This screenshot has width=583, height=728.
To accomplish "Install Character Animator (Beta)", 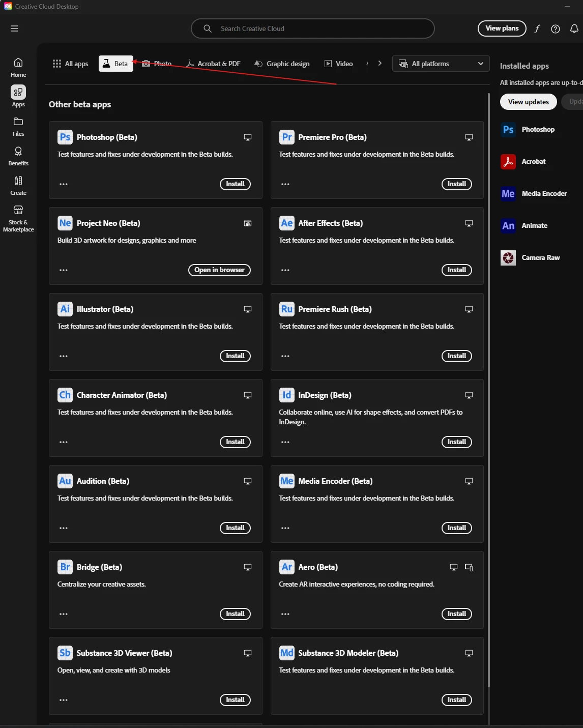I will click(235, 442).
